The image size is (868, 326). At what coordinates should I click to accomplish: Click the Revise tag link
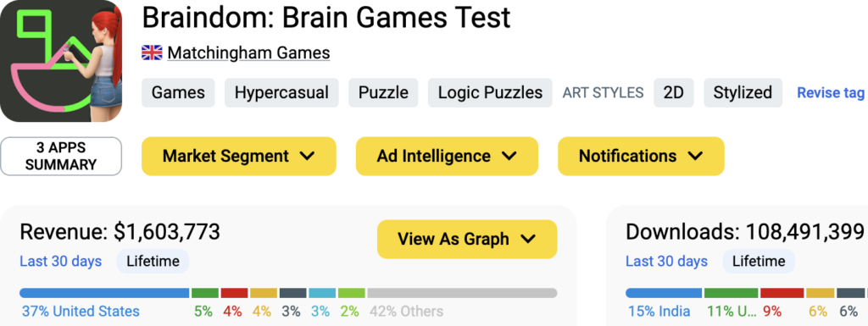click(831, 93)
